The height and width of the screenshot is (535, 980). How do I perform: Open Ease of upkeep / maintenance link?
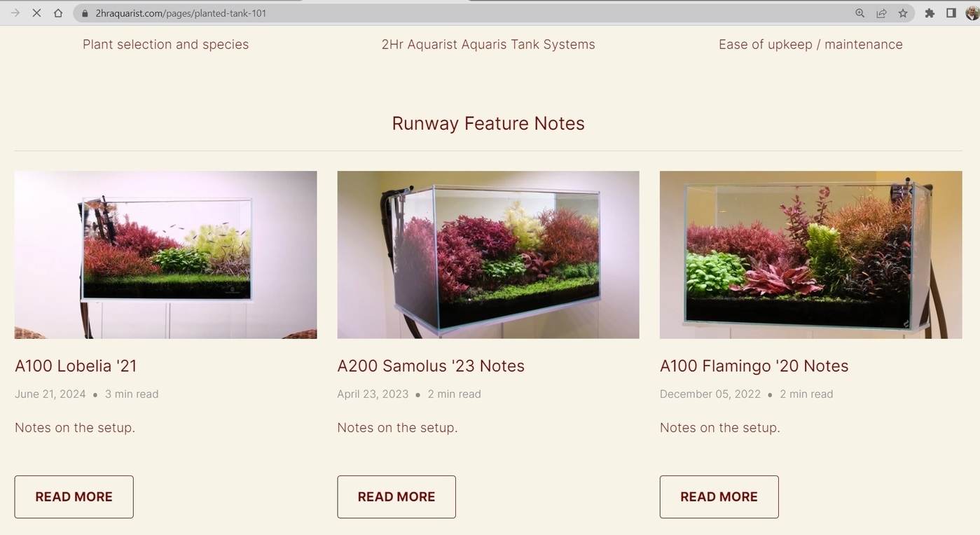pyautogui.click(x=810, y=44)
